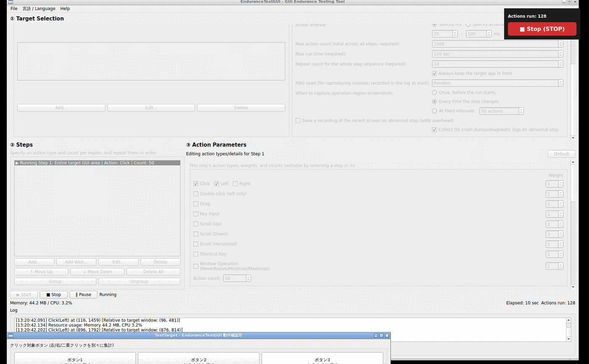This screenshot has width=589, height=364.
Task: Click Add Wait... button under Steps
Action: click(76, 262)
